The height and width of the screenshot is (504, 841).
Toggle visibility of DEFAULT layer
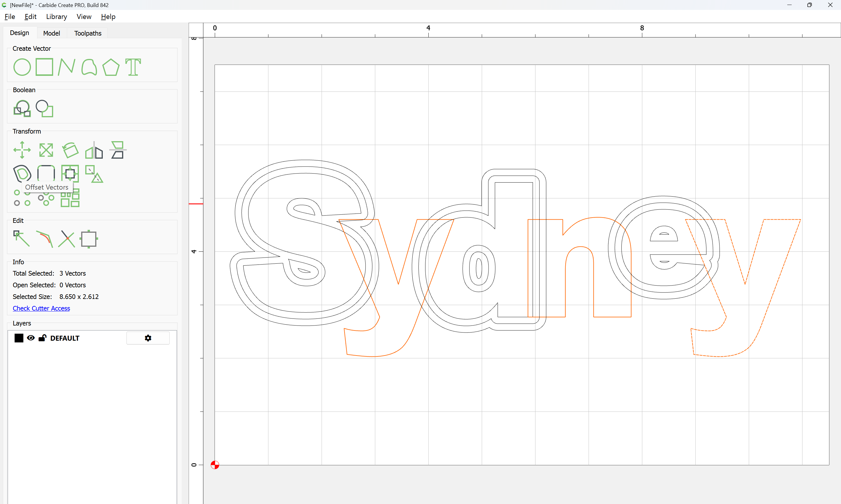click(x=31, y=338)
